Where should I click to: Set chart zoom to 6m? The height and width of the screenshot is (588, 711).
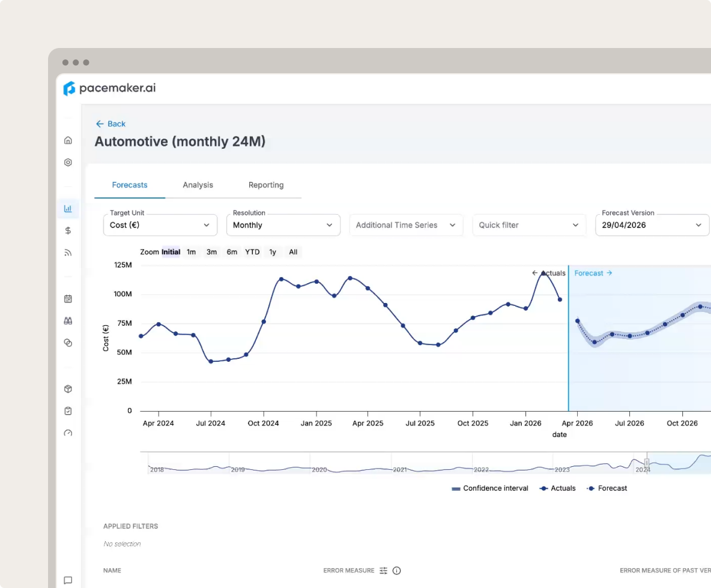tap(232, 252)
